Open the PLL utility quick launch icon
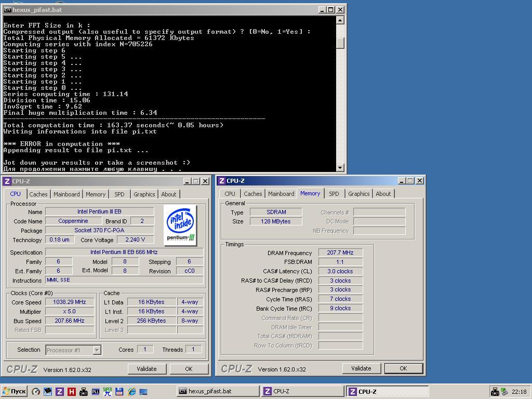This screenshot has width=532, height=399. click(x=96, y=392)
